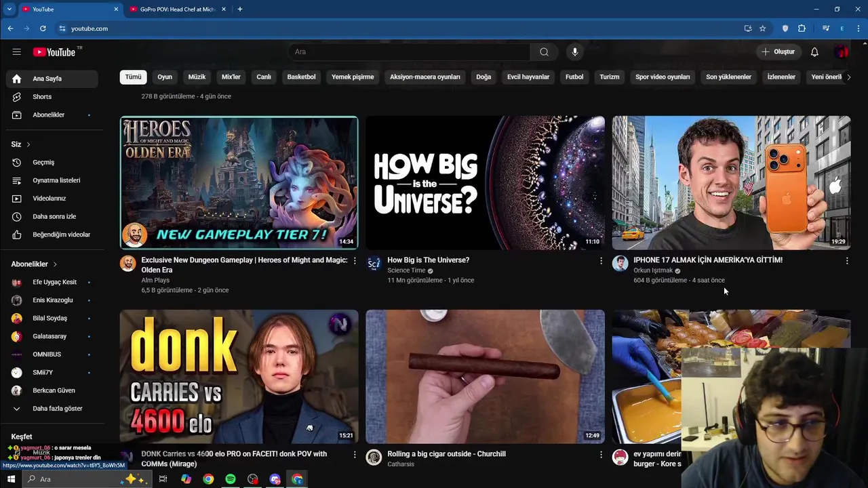Screen dimensions: 868x488
Task: Start voice search with microphone icon
Action: pos(575,52)
